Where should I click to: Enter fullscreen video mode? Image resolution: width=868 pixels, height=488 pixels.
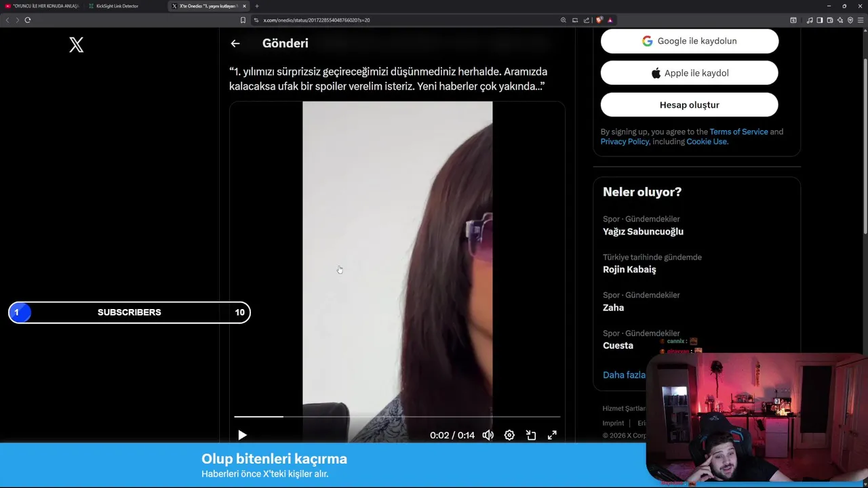coord(552,435)
